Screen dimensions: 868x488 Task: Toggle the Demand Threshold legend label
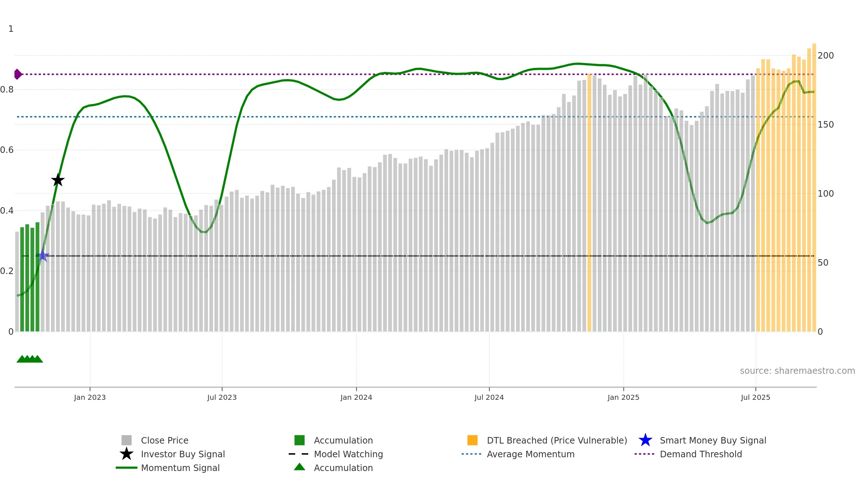tap(701, 454)
